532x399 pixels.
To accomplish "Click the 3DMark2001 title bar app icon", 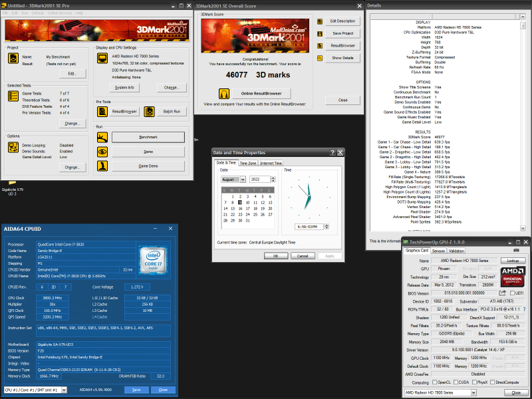I will 4,5.
